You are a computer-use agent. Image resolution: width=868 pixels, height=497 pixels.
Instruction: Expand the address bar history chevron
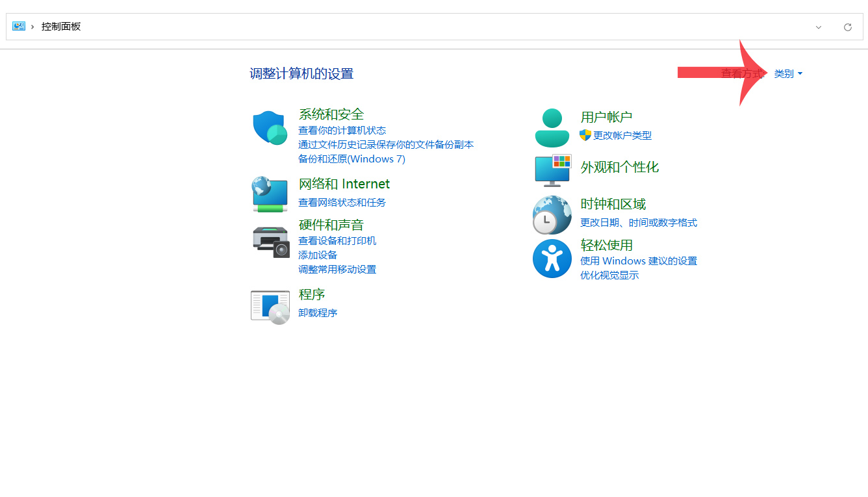[819, 27]
